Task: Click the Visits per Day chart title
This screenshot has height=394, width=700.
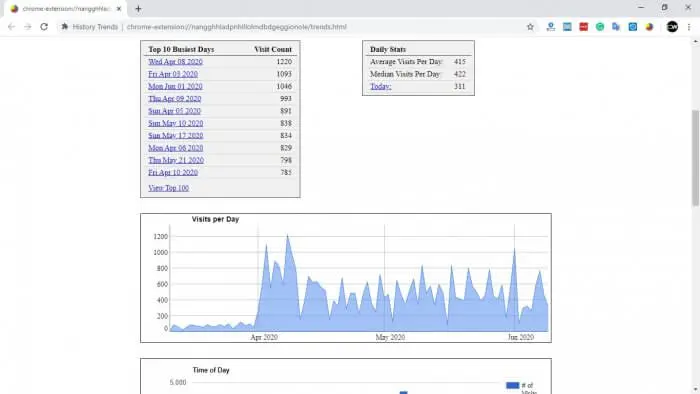Action: pos(215,219)
